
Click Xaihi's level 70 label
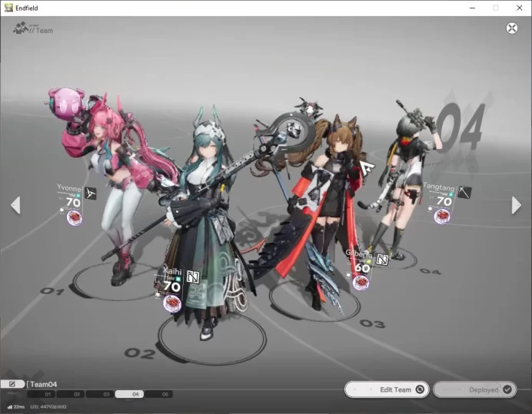click(171, 286)
